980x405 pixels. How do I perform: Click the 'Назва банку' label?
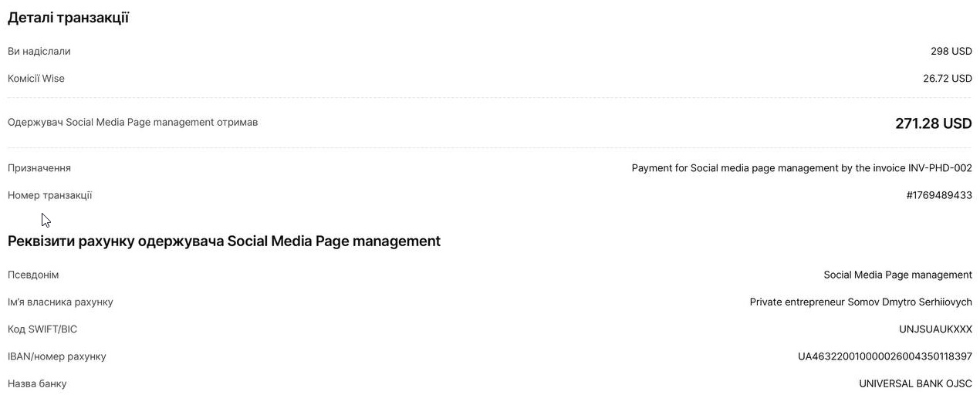point(37,383)
